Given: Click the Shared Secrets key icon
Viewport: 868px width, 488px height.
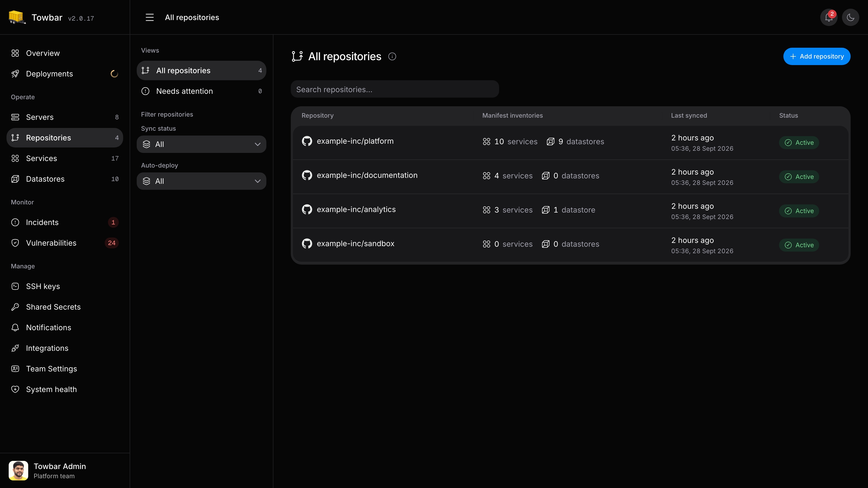Looking at the screenshot, I should pos(15,307).
